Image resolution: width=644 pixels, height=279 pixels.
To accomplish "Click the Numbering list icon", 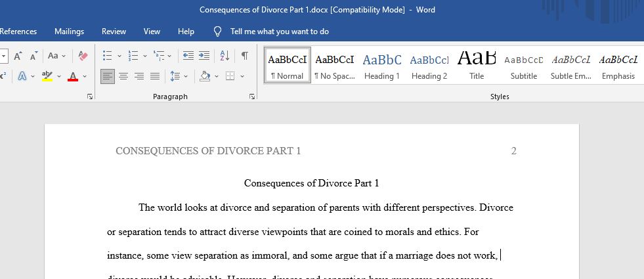I will [133, 55].
